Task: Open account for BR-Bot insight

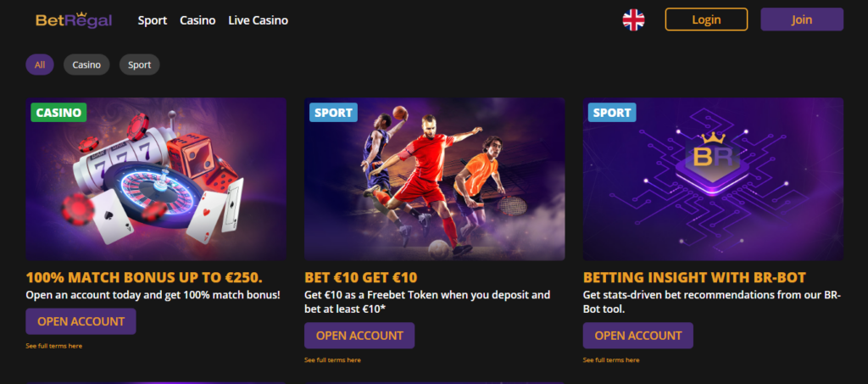Action: pos(637,336)
